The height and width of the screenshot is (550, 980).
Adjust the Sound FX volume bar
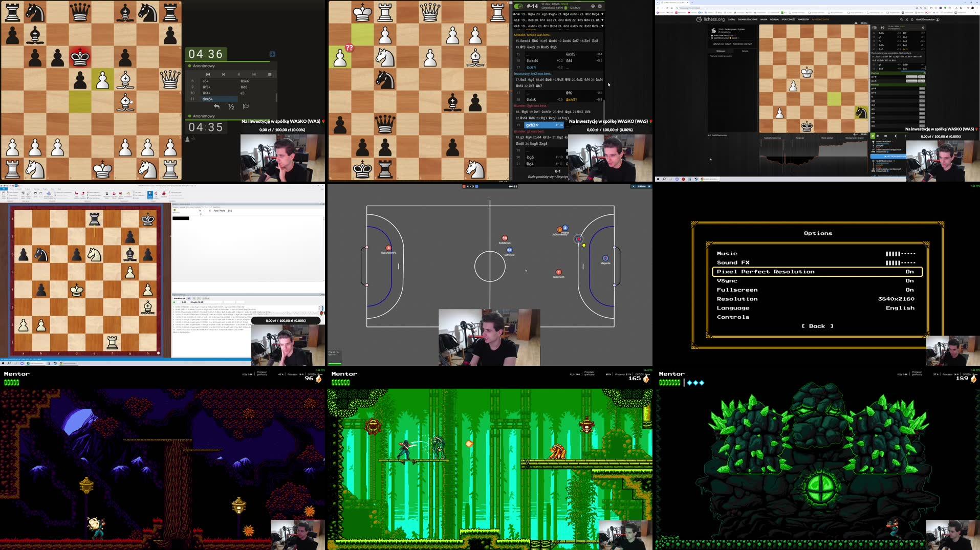[901, 263]
